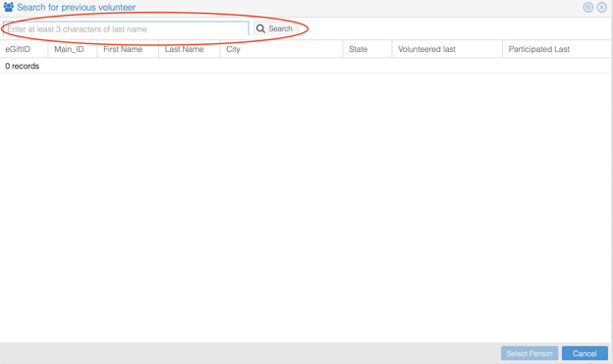Sort by the Volunteered last column header

click(447, 49)
